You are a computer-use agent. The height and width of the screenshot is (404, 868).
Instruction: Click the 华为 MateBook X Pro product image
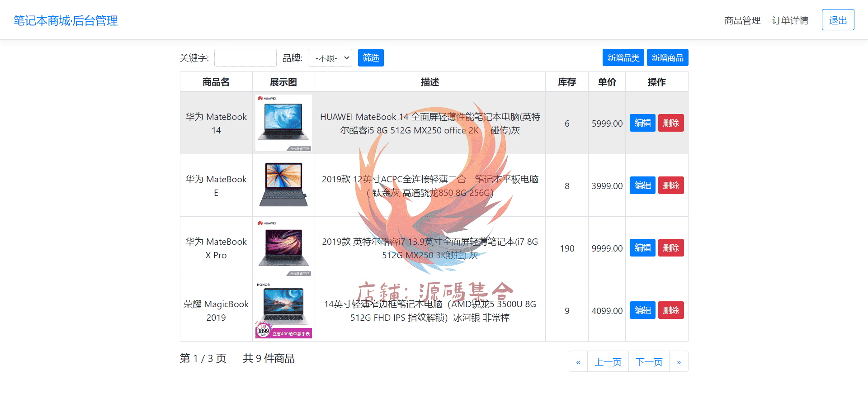(283, 248)
